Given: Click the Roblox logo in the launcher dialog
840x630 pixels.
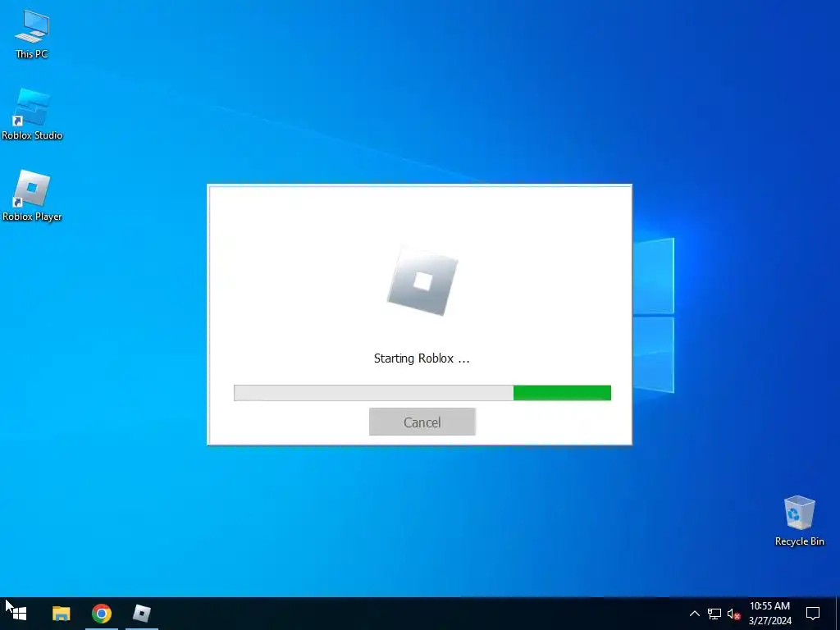Looking at the screenshot, I should click(x=422, y=282).
